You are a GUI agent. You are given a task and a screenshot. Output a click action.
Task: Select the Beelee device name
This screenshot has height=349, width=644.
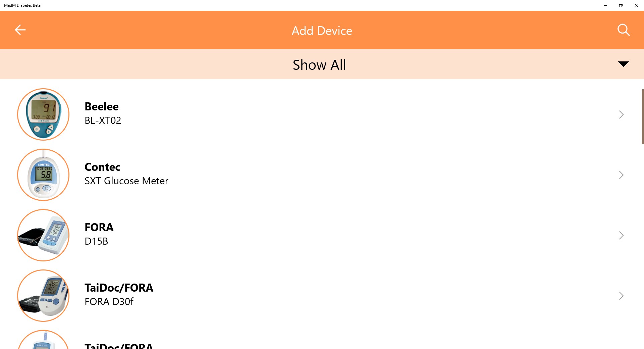tap(102, 106)
